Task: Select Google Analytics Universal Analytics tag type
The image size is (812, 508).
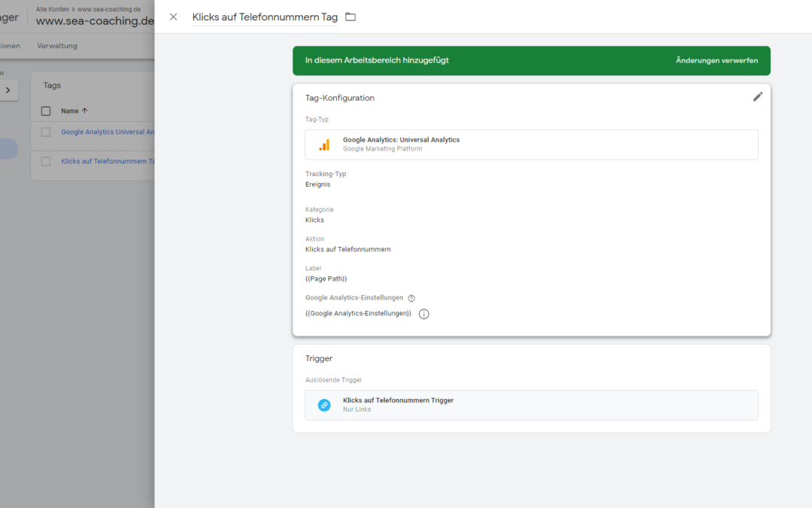Action: [x=532, y=144]
